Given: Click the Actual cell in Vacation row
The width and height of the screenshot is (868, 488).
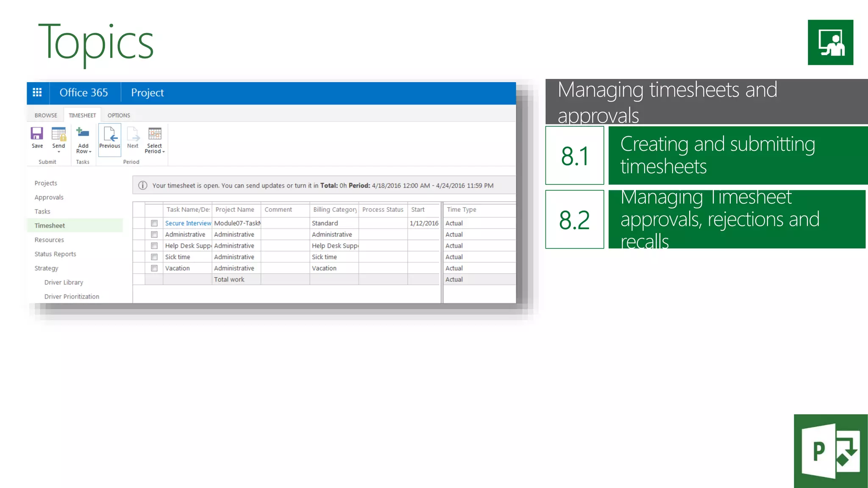Looking at the screenshot, I should pyautogui.click(x=479, y=268).
